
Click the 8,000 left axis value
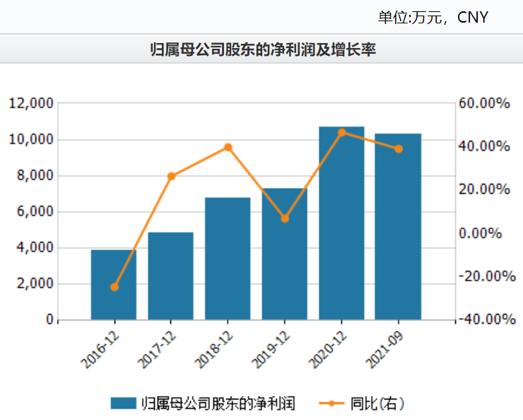[35, 175]
